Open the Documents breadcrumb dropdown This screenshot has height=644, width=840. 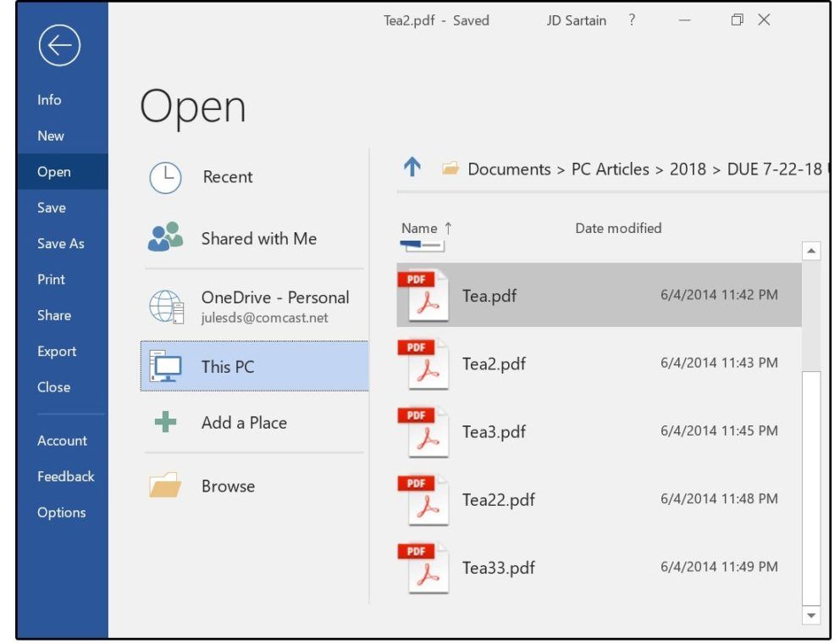pos(508,169)
